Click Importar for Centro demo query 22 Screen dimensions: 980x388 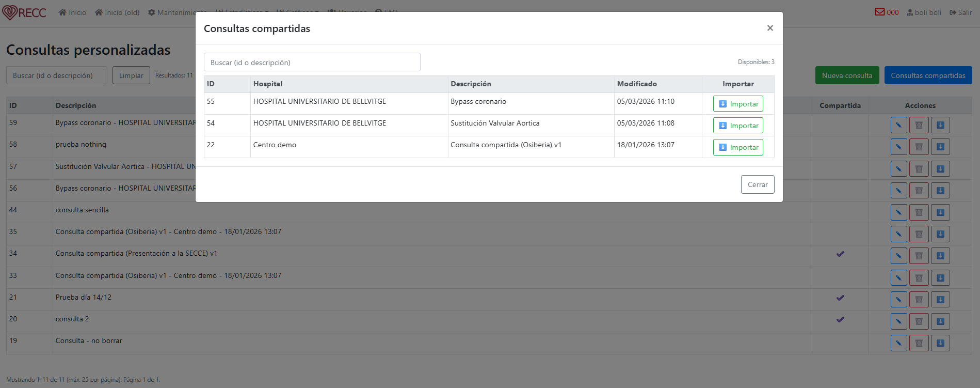pos(737,147)
